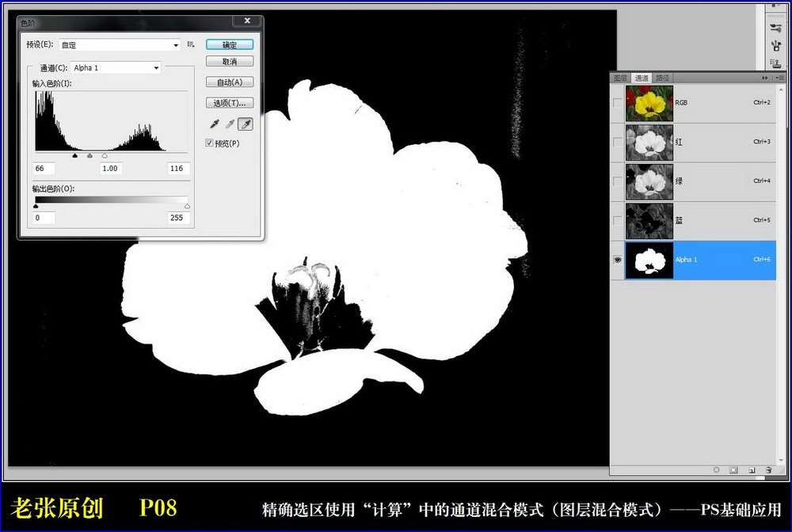Open preset options icon beside preset dropdown
The width and height of the screenshot is (792, 532).
(191, 45)
